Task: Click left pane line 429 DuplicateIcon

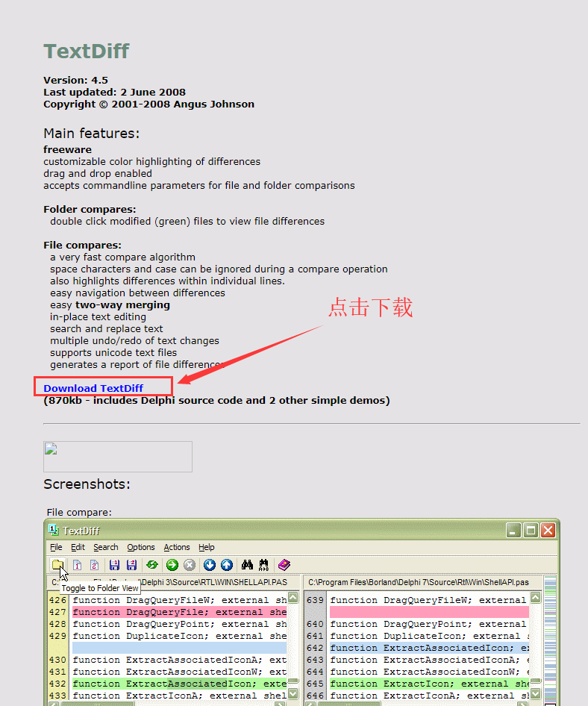Action: pos(179,636)
